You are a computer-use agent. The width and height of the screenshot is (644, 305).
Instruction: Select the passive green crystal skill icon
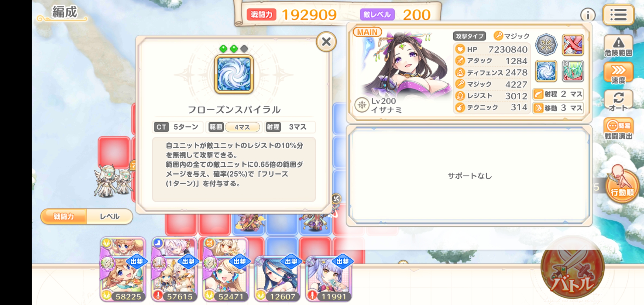coord(573,71)
